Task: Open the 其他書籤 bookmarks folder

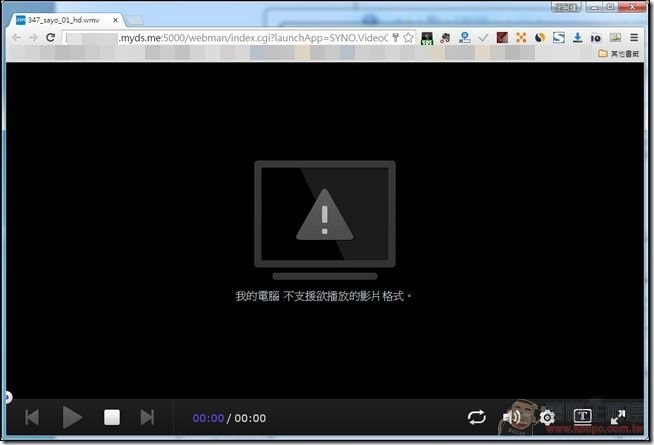Action: pos(621,53)
